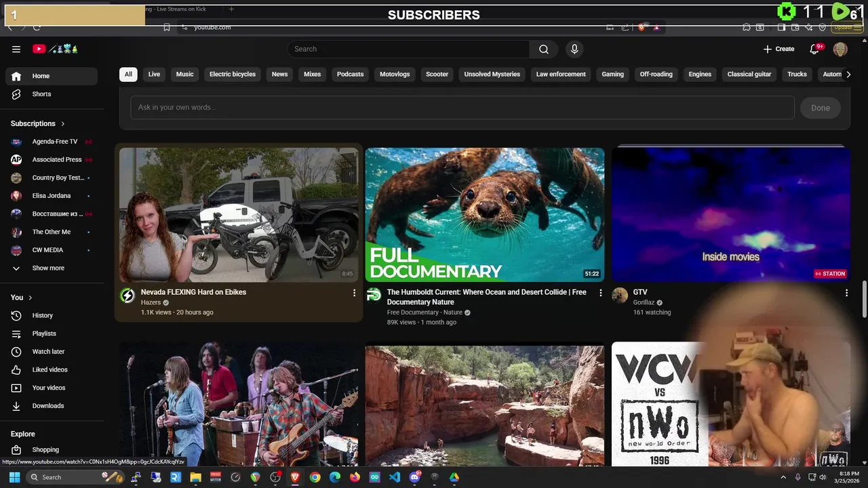Click the Free Documentary channel avatar
The width and height of the screenshot is (868, 488).
pyautogui.click(x=374, y=295)
